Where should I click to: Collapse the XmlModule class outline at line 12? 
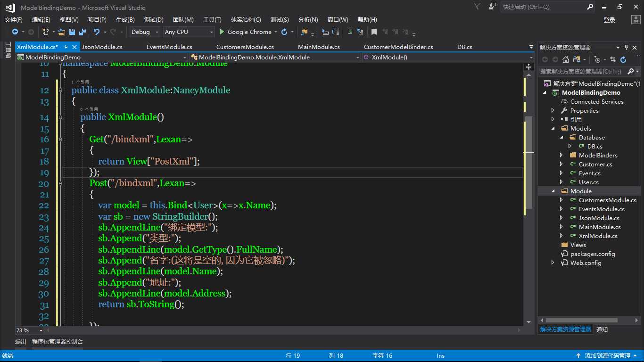click(59, 90)
